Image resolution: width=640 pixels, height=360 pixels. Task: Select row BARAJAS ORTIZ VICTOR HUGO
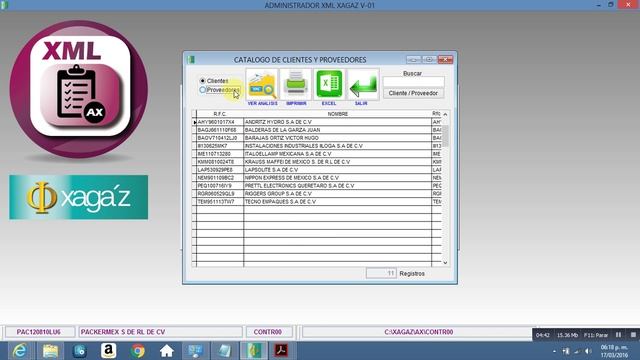(x=316, y=138)
